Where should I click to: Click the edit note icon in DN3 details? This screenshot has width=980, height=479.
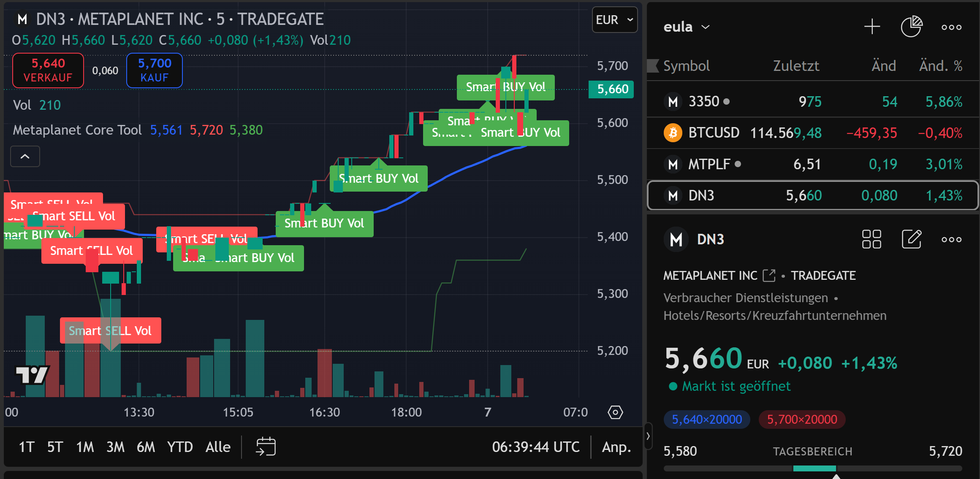click(x=912, y=239)
